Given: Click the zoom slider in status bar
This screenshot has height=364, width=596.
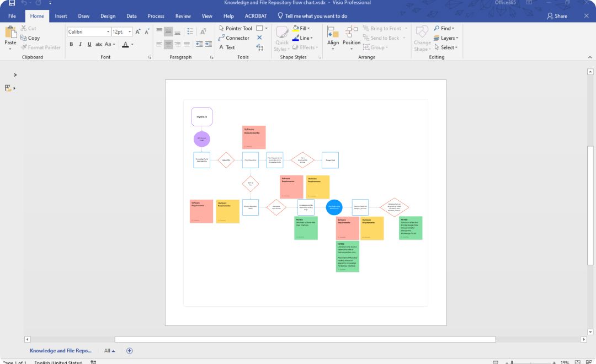Looking at the screenshot, I should 530,362.
